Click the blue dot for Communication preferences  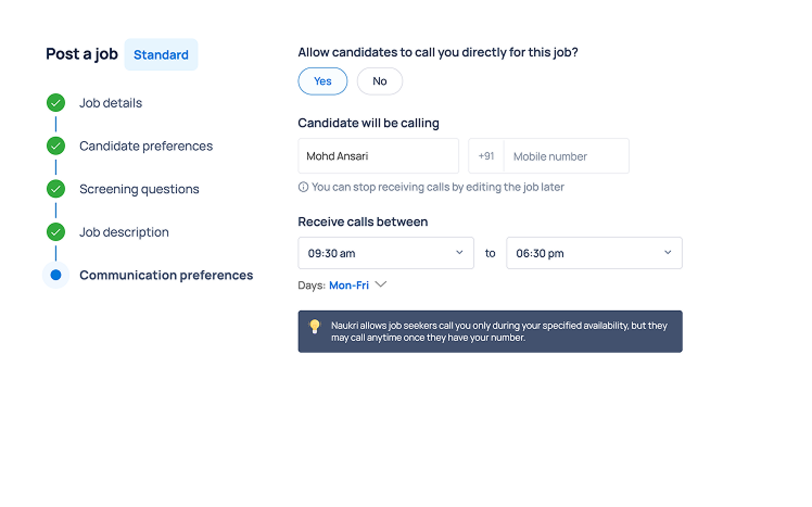pyautogui.click(x=55, y=275)
